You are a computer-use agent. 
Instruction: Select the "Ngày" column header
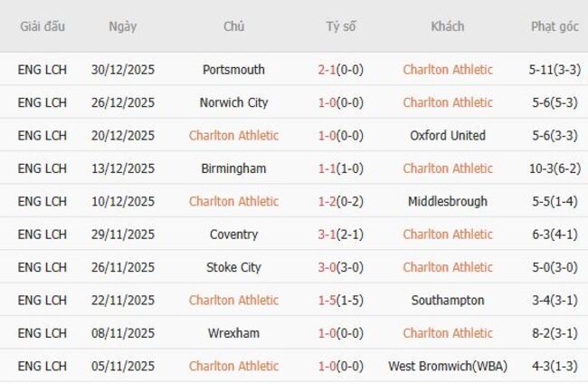(123, 26)
